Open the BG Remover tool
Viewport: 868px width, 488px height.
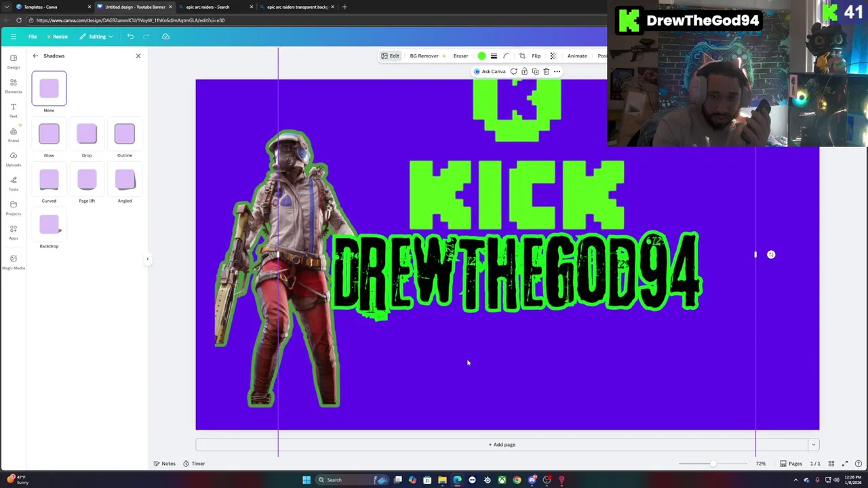click(427, 56)
